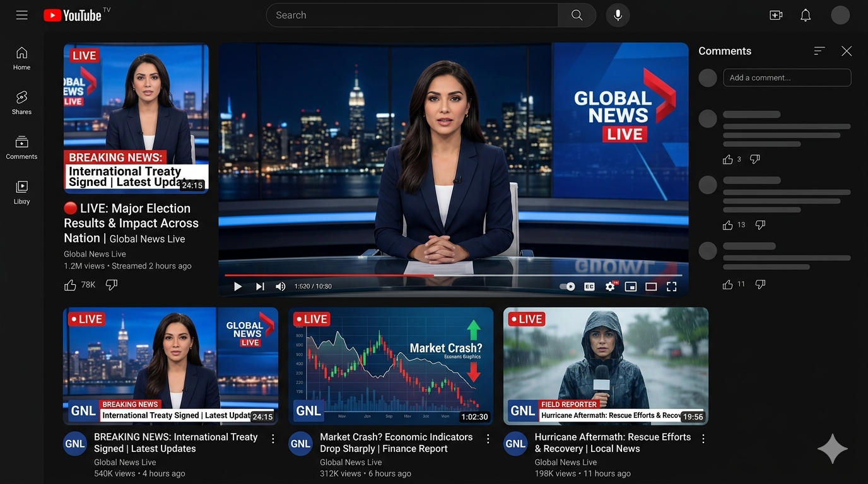868x484 pixels.
Task: Open title 'BREAKING NEWS: International Treaty Signed'
Action: pos(176,442)
